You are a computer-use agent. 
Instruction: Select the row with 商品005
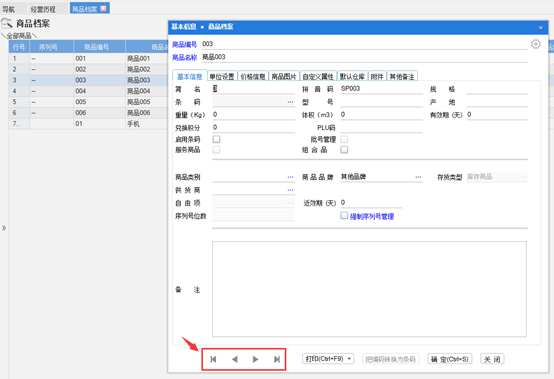[88, 102]
